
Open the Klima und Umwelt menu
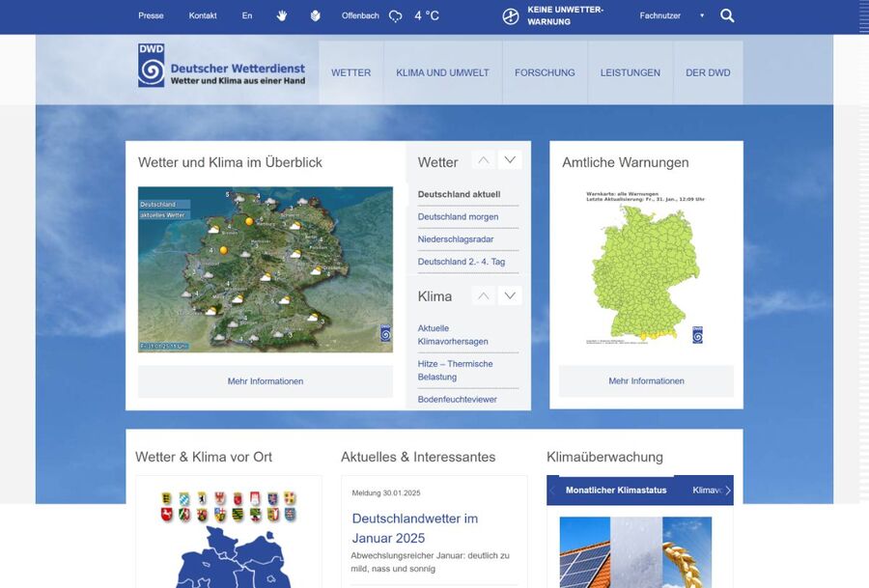[442, 72]
